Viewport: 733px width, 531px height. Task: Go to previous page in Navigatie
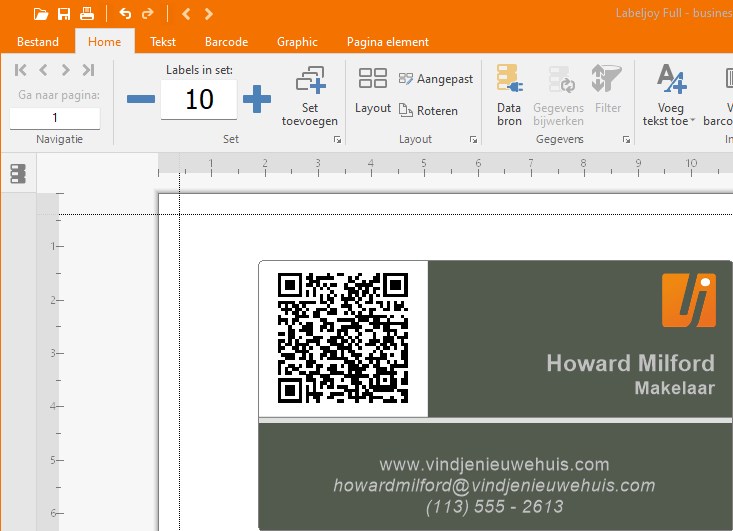pos(43,70)
